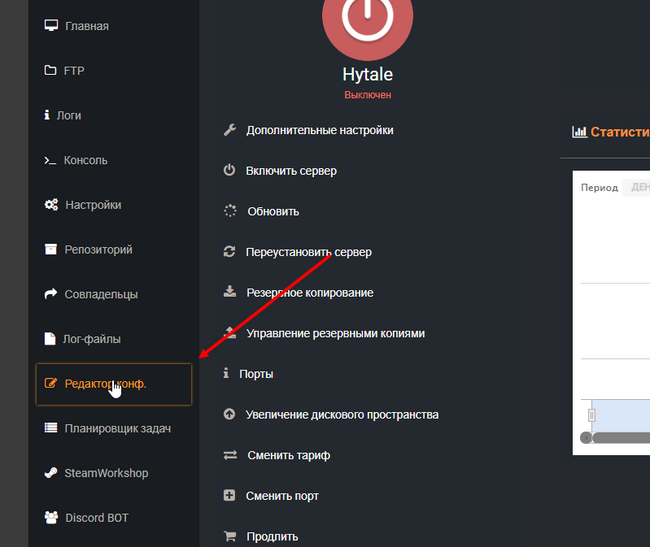Screen dimensions: 650x547
Task: Click the large red power button icon
Action: pos(367,20)
